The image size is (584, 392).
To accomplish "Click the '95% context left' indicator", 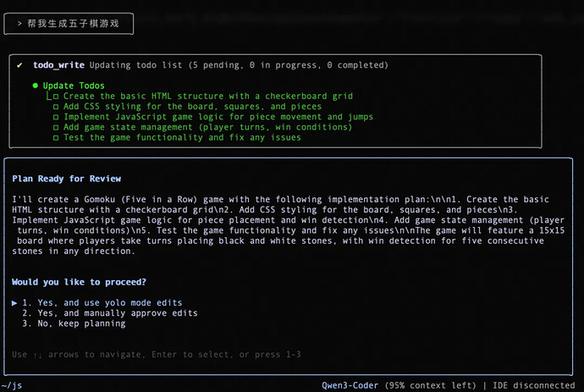I will point(429,385).
